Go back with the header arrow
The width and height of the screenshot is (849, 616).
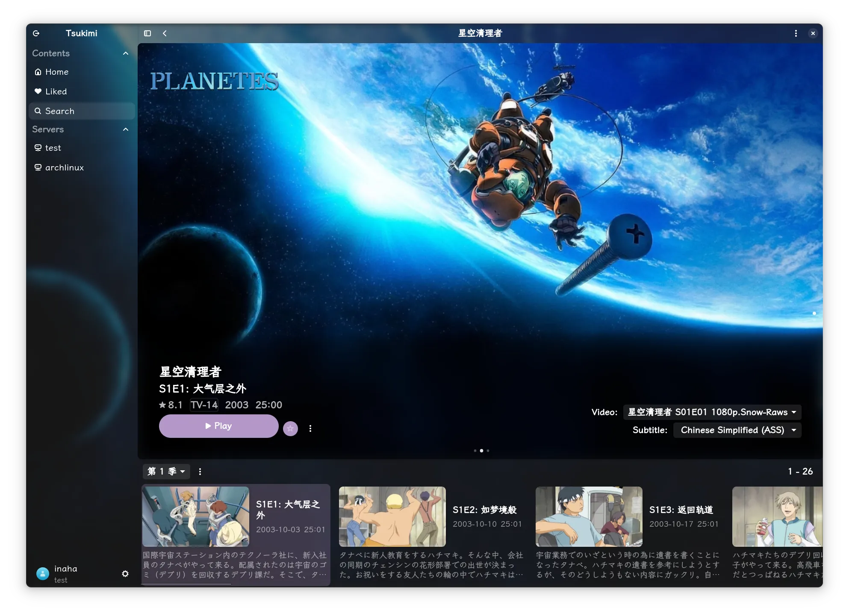(x=165, y=33)
